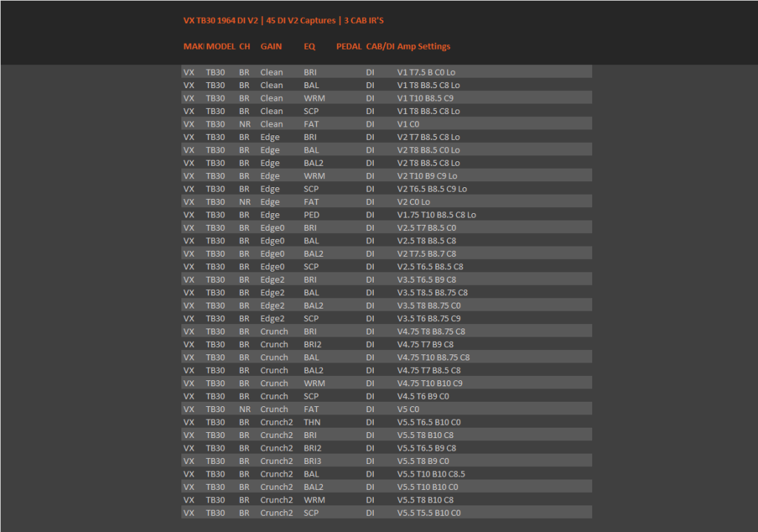Click amp settings 'V5.5 T6.5 B9 C8'
Image resolution: width=758 pixels, height=532 pixels.
point(427,448)
